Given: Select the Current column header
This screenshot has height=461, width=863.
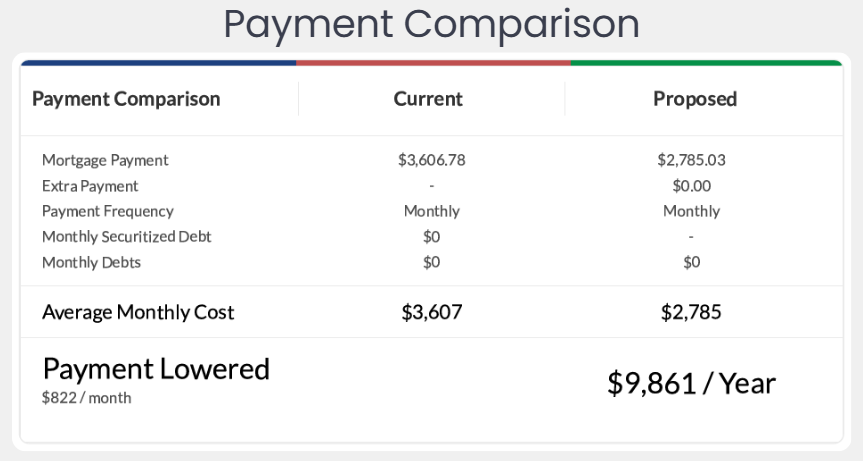Looking at the screenshot, I should [428, 99].
